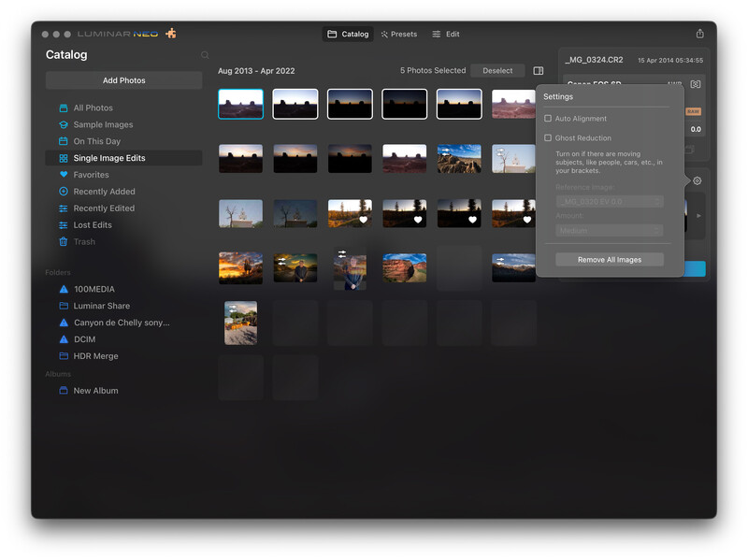This screenshot has height=560, width=748.
Task: Select Single Image Edits shortcut
Action: coord(123,158)
